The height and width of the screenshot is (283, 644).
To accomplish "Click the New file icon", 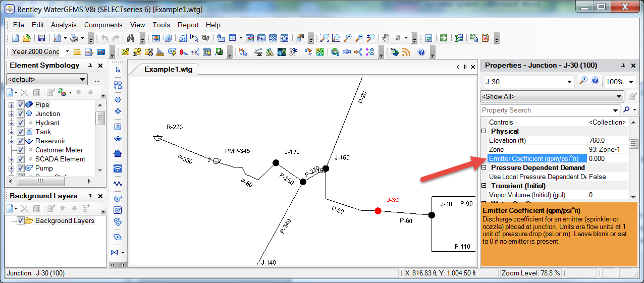I will coord(15,38).
